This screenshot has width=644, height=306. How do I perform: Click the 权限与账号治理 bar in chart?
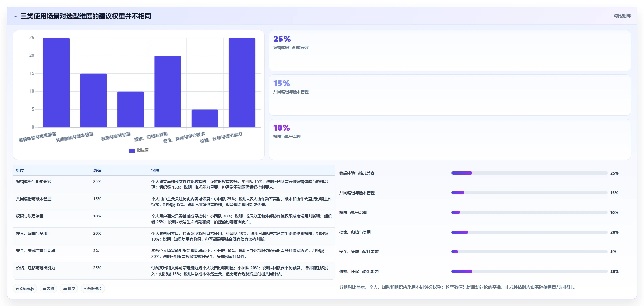click(130, 109)
